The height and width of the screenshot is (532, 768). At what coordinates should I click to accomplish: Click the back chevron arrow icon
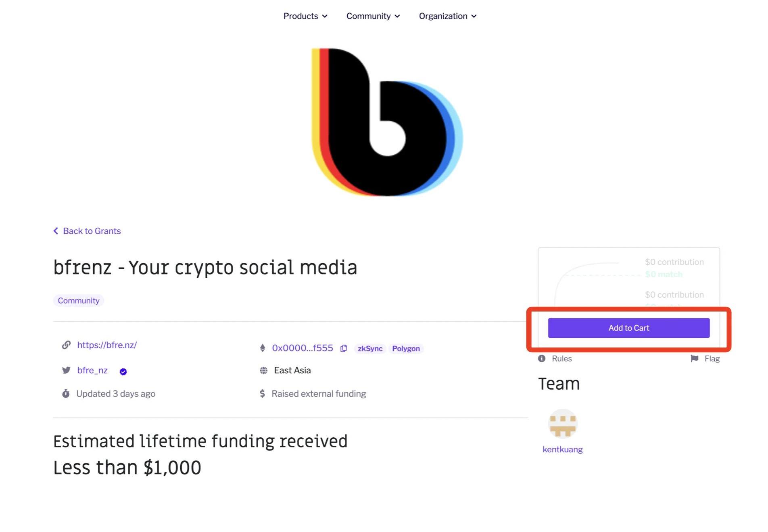56,231
